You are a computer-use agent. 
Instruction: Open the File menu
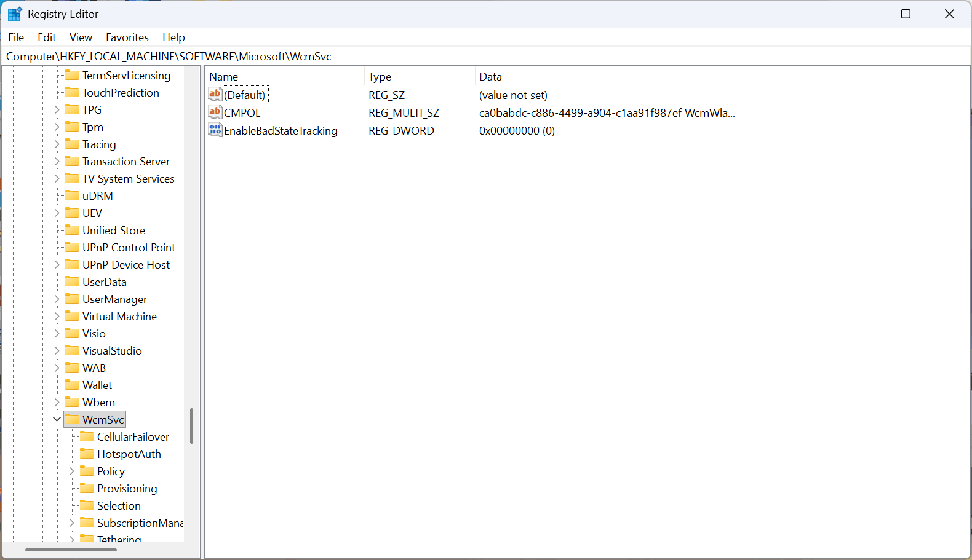coord(16,37)
